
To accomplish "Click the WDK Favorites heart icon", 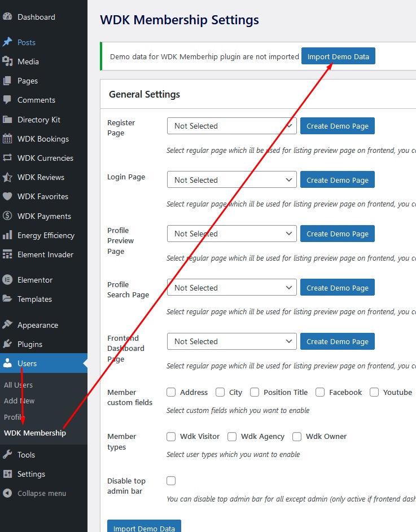I will (7, 196).
